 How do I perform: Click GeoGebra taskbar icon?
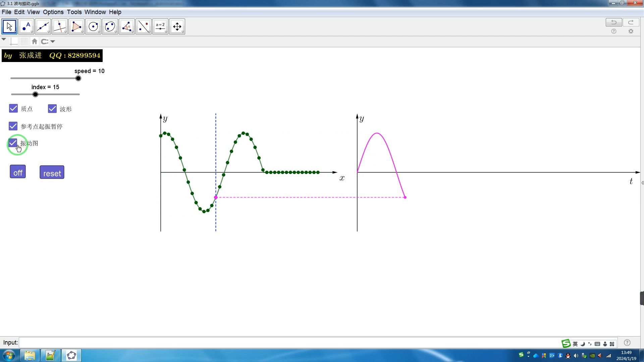(72, 355)
